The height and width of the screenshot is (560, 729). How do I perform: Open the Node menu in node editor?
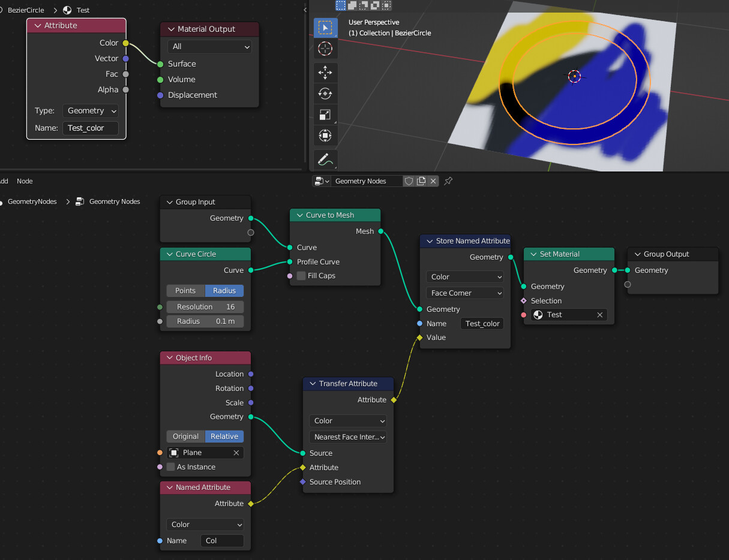[x=24, y=180]
